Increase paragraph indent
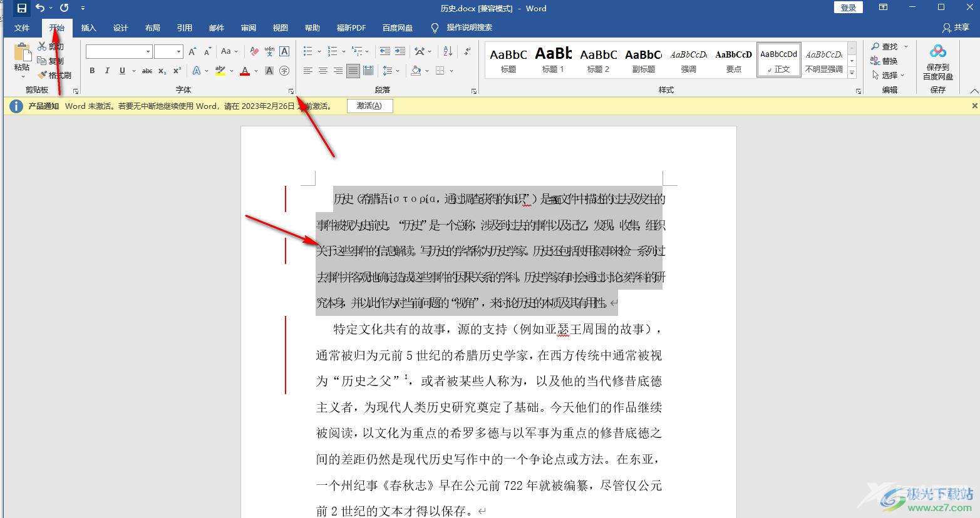Screen dimensions: 980x518 [x=400, y=51]
